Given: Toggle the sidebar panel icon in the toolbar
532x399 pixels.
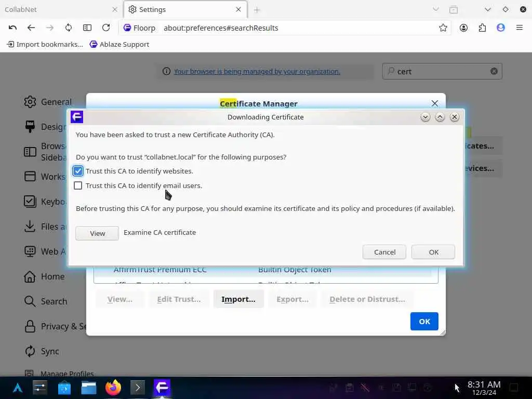Looking at the screenshot, I should [87, 28].
